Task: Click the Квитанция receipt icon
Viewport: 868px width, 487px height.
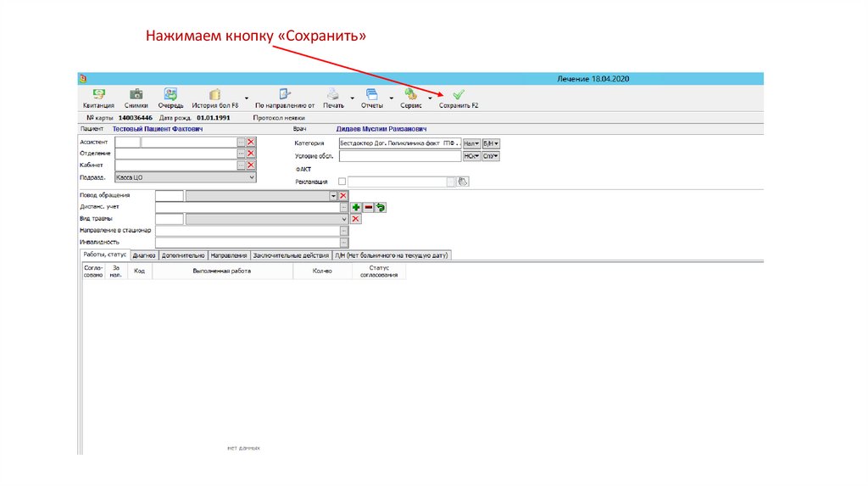Action: coord(98,94)
